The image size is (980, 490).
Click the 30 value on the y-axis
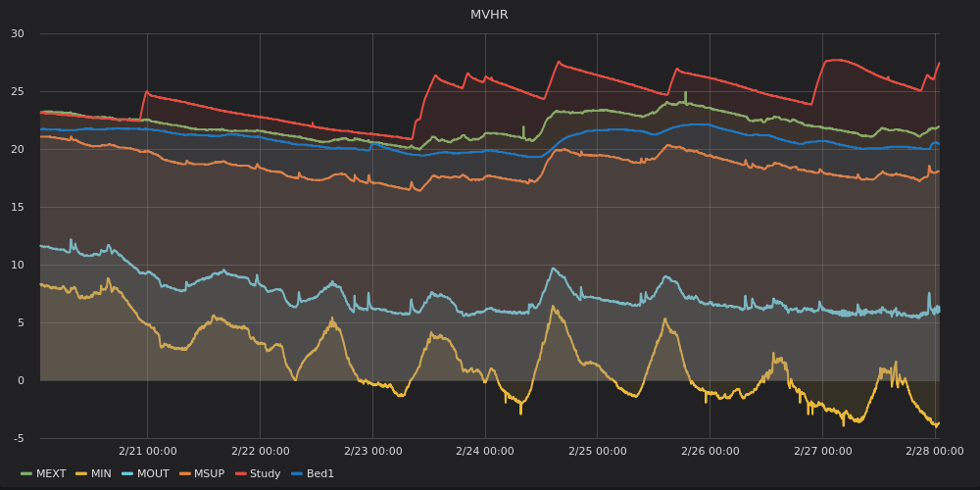[18, 34]
